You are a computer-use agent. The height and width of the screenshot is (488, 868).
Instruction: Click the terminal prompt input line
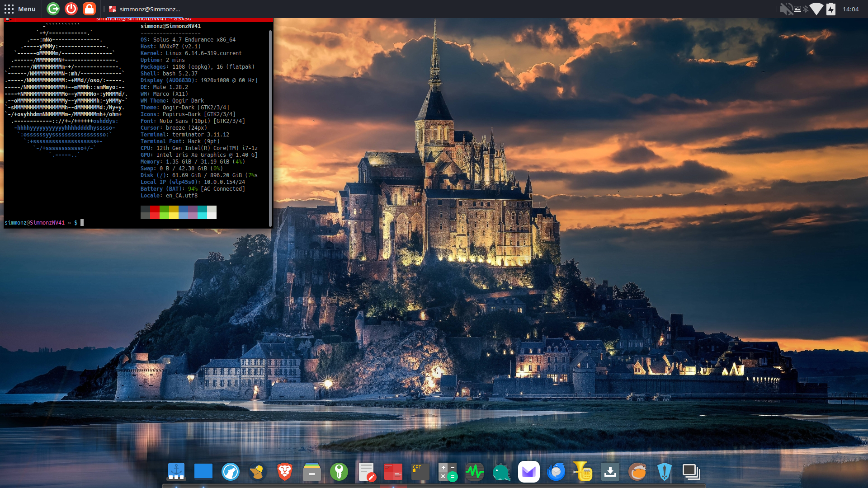point(44,223)
